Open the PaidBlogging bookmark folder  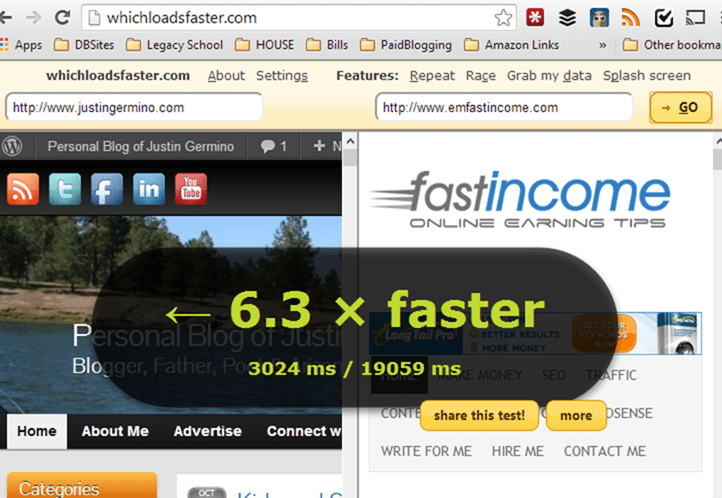coord(406,45)
